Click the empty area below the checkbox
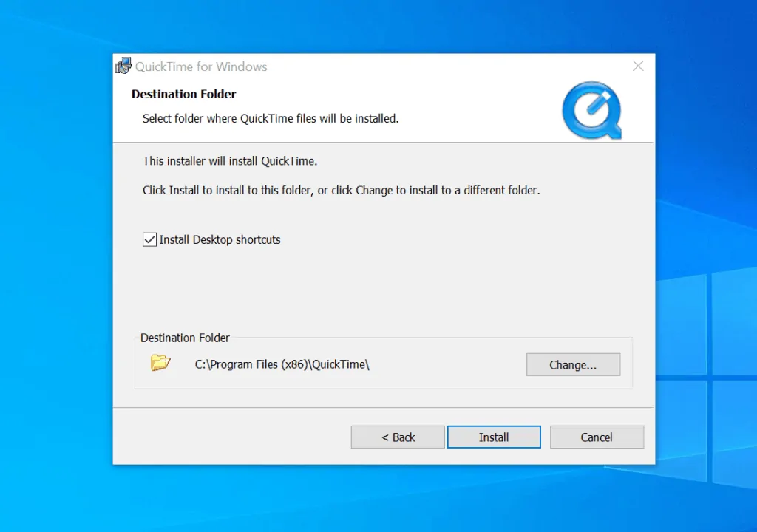This screenshot has height=532, width=757. click(x=370, y=288)
